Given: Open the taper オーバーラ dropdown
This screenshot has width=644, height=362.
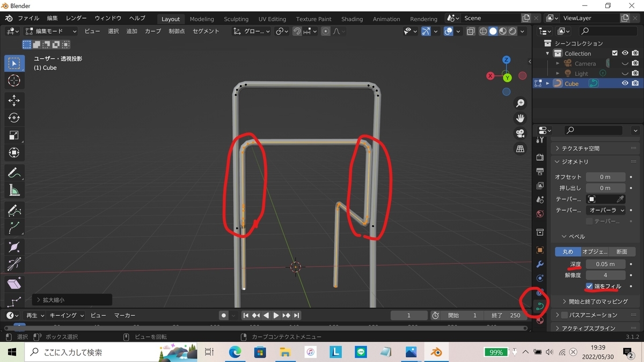Looking at the screenshot, I should coord(605,210).
